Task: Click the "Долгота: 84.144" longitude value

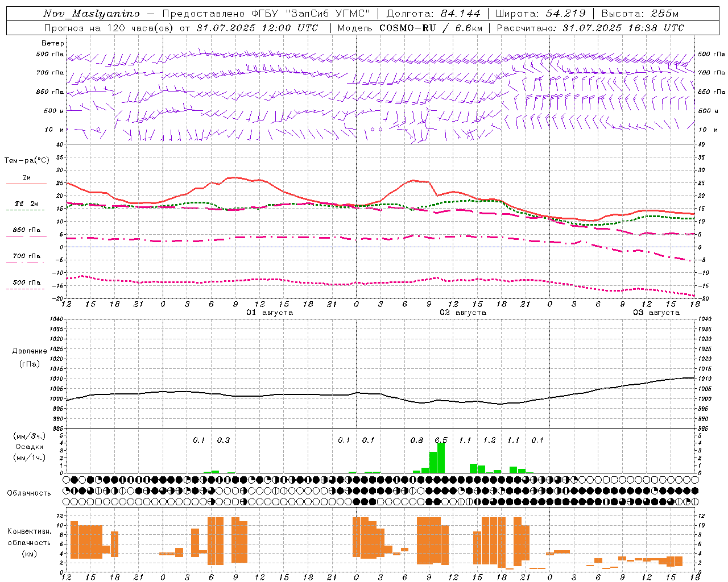Action: tap(433, 14)
